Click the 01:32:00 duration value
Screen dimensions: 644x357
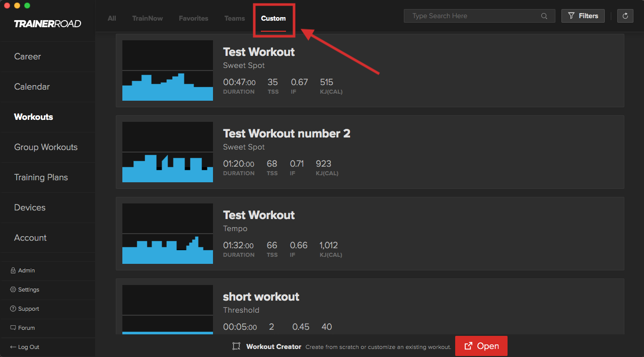click(x=239, y=245)
